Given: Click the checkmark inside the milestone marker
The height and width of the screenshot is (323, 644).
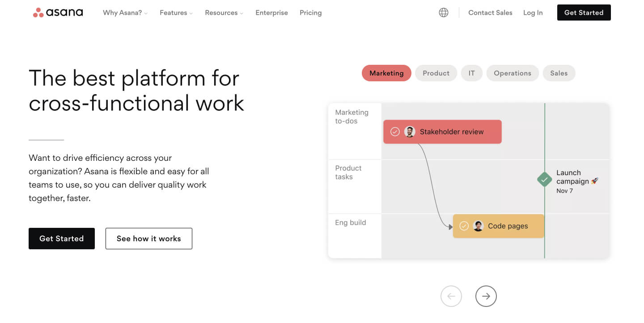Looking at the screenshot, I should [544, 180].
